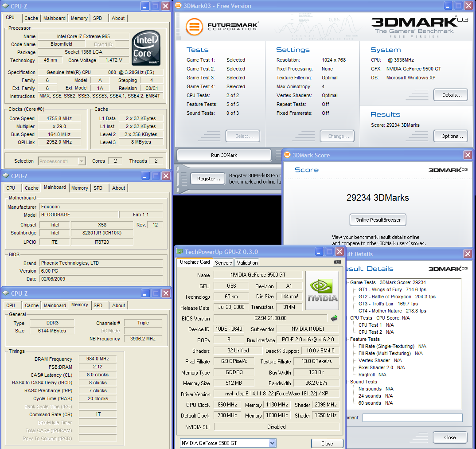Close the Result Details window

pos(468,254)
